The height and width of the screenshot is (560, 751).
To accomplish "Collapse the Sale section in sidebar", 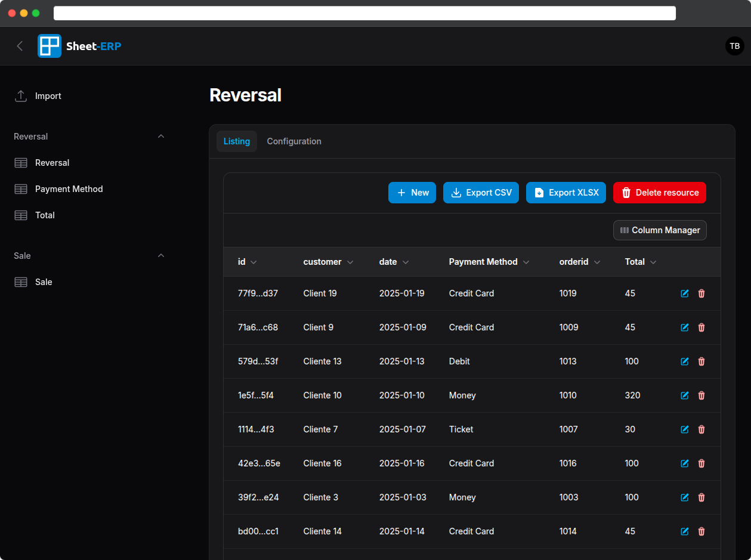I will pyautogui.click(x=160, y=255).
